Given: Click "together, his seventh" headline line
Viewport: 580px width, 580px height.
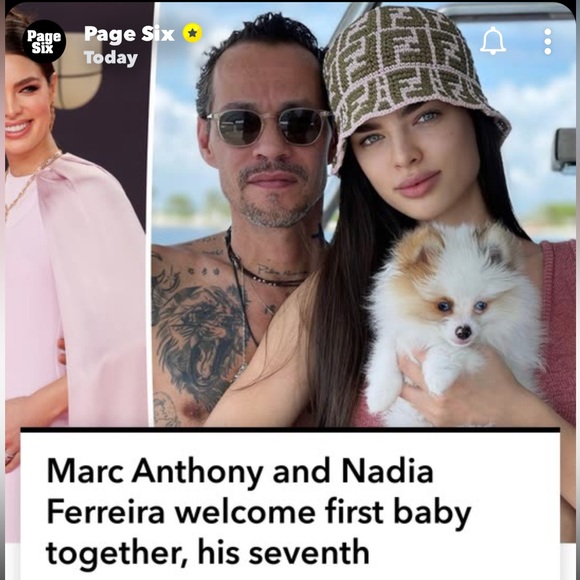Looking at the screenshot, I should coord(208,553).
